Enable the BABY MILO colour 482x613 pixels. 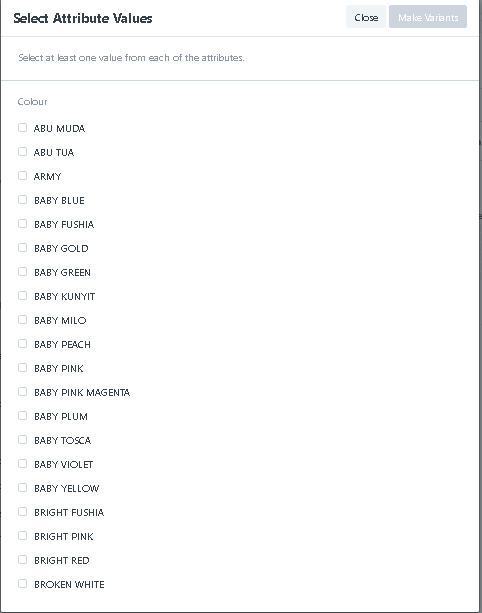click(22, 320)
